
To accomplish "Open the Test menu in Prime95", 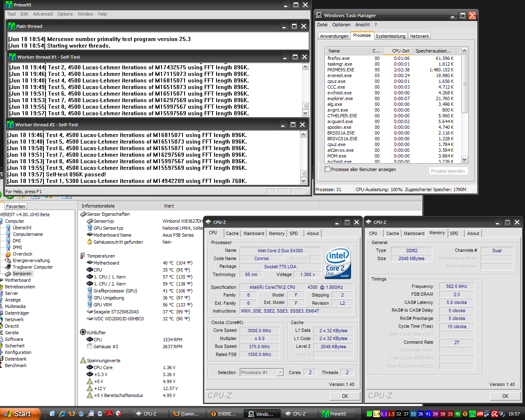I will click(11, 14).
